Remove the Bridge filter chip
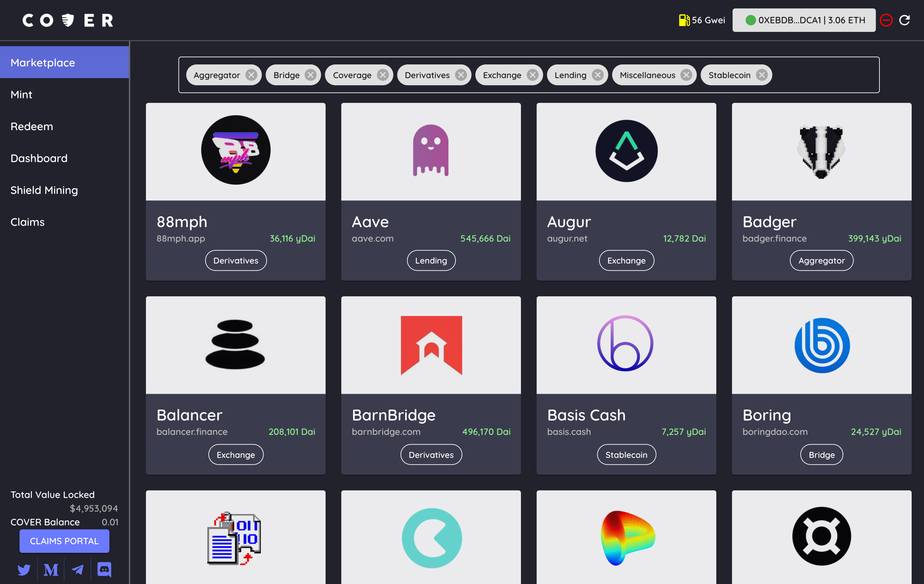924x584 pixels. [x=311, y=75]
